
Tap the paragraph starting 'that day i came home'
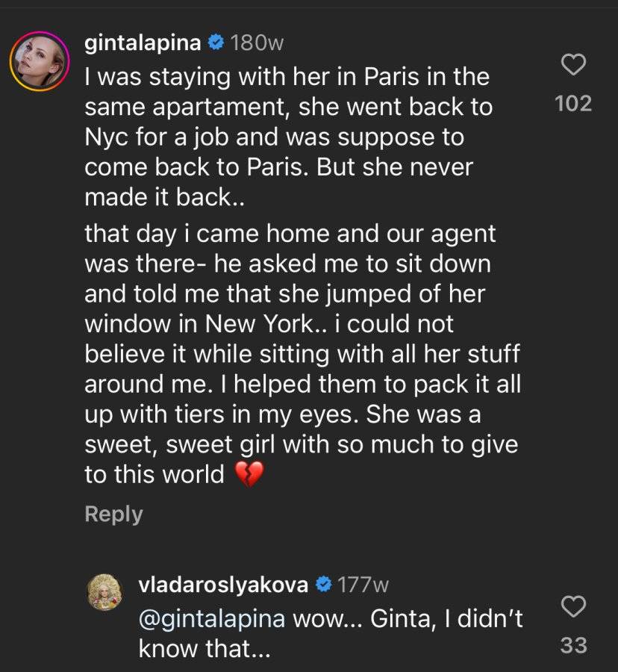click(x=302, y=355)
